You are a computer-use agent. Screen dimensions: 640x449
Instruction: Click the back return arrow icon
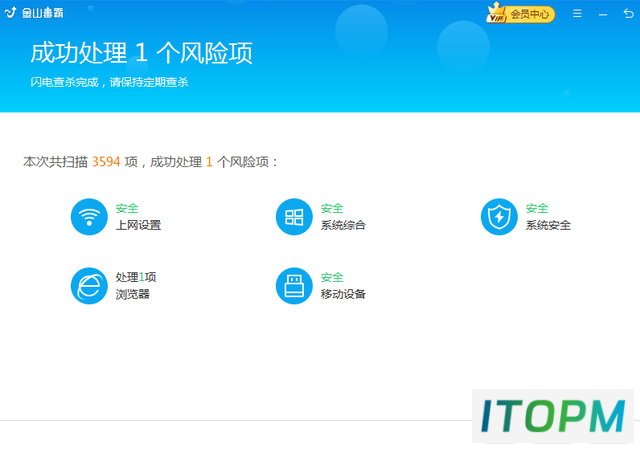[629, 13]
